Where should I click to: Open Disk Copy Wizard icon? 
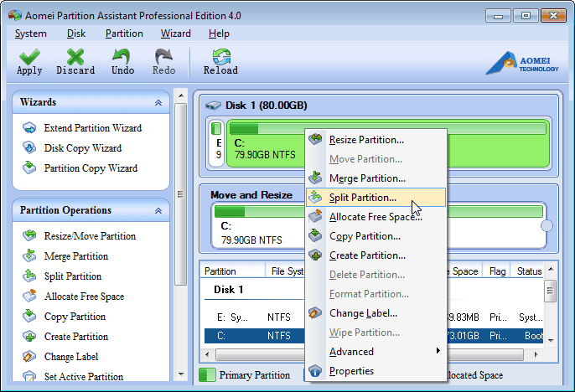pyautogui.click(x=29, y=147)
